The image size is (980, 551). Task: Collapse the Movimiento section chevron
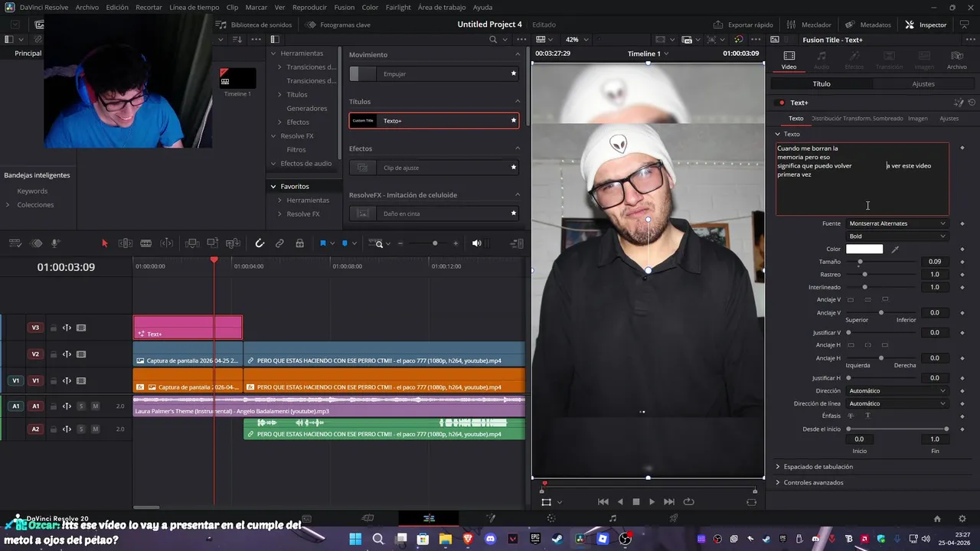(x=518, y=54)
